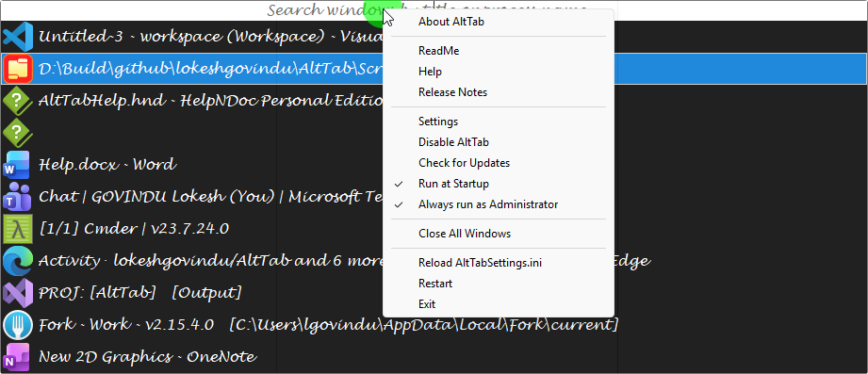Click the file manager icon on highlighted row

pos(18,69)
